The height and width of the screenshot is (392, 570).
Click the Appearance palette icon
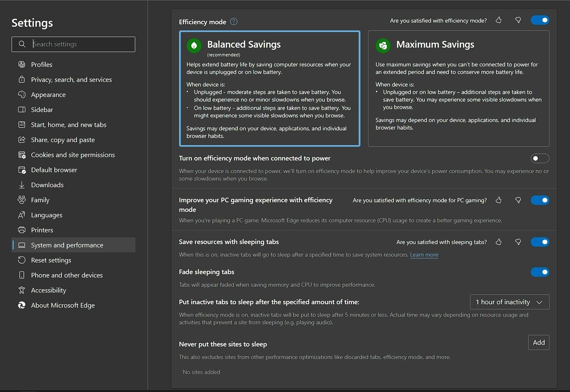coord(22,94)
